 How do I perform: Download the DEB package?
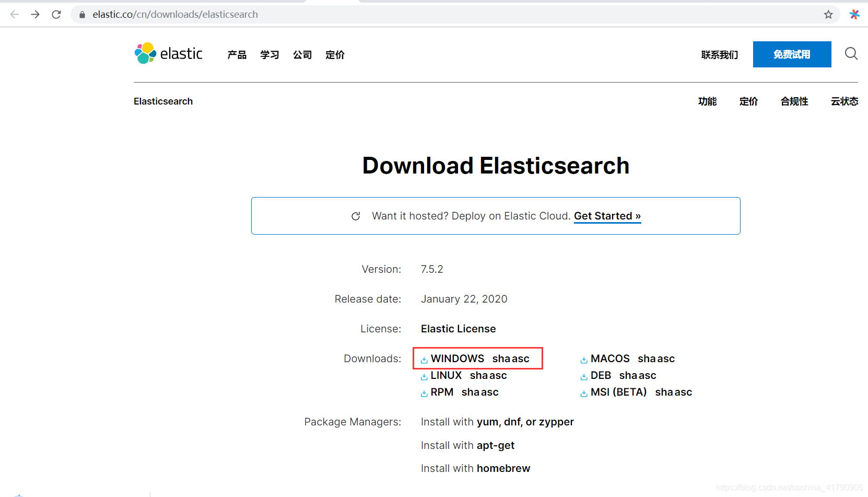(601, 375)
